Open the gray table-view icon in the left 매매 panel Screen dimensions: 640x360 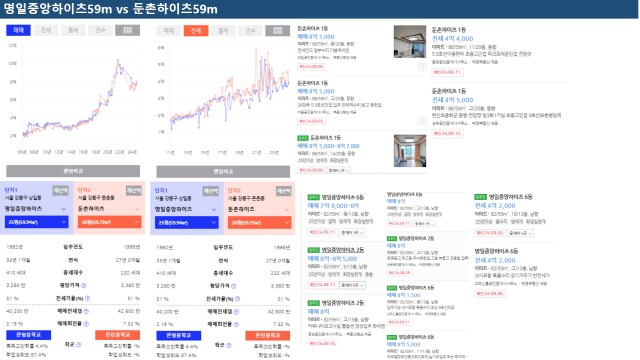coord(127,30)
